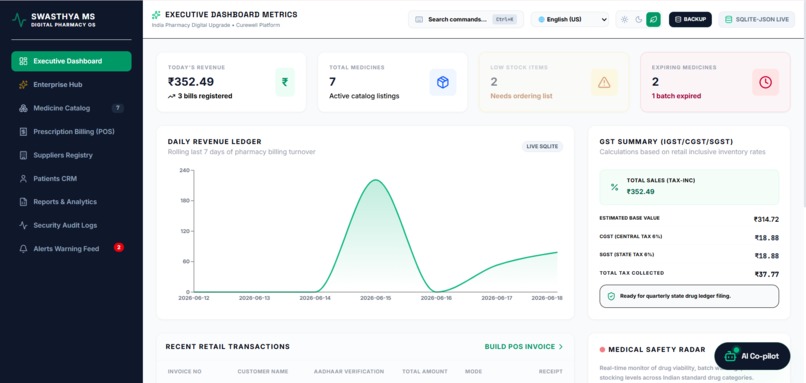This screenshot has height=383, width=806.
Task: Click the LIVE SQLITE badge on revenue ledger
Action: coord(542,147)
